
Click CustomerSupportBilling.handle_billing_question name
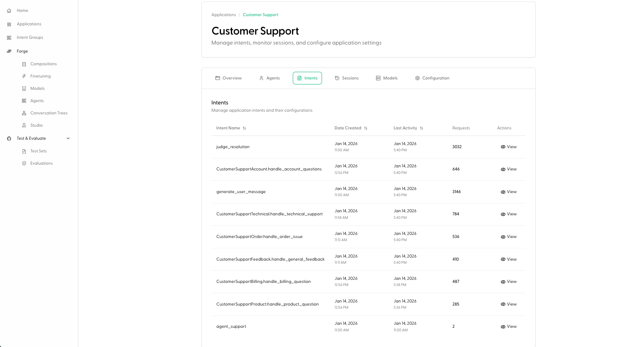click(x=264, y=282)
